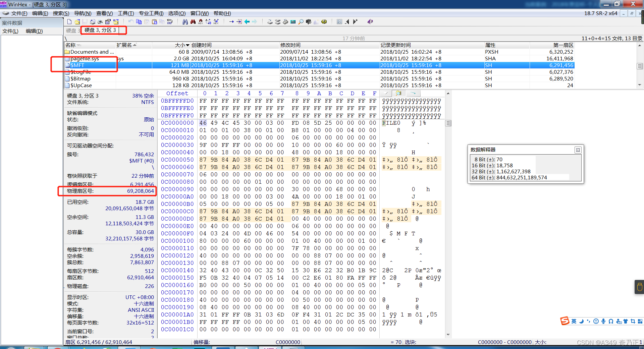The image size is (644, 349).
Task: Close the 数据解释器 panel
Action: [578, 150]
